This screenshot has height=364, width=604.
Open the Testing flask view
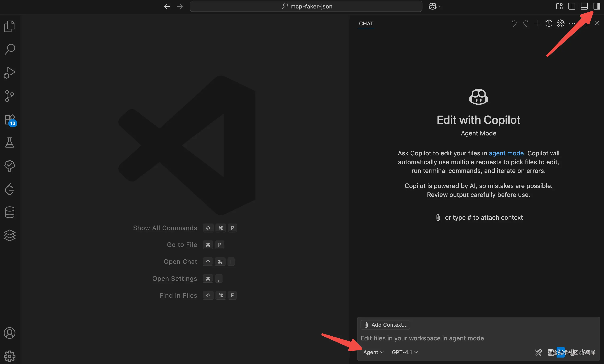pos(9,142)
